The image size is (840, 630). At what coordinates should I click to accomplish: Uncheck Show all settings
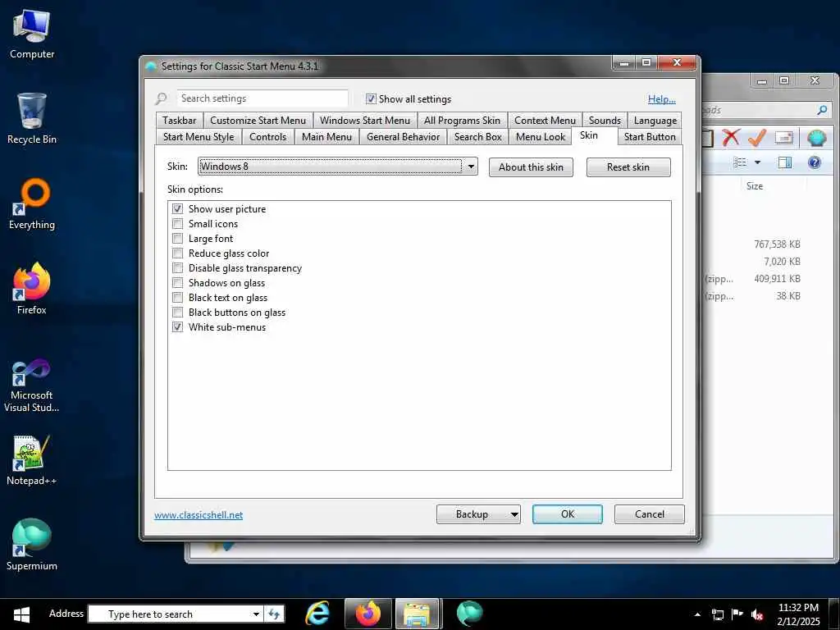tap(371, 98)
